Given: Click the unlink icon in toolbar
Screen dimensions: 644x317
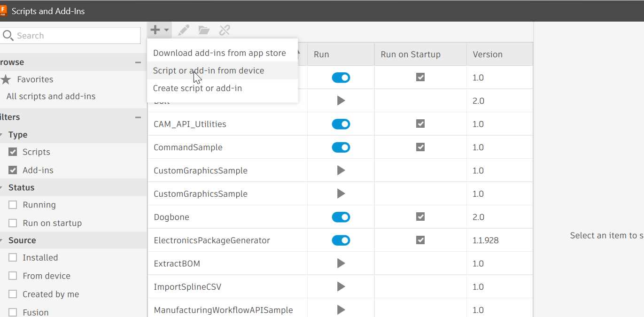Looking at the screenshot, I should tap(225, 31).
